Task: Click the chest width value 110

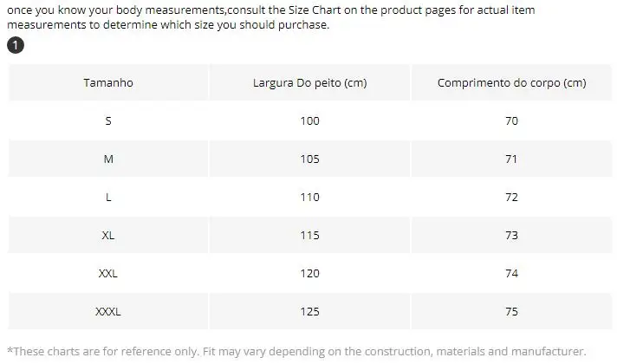Action: coord(309,198)
